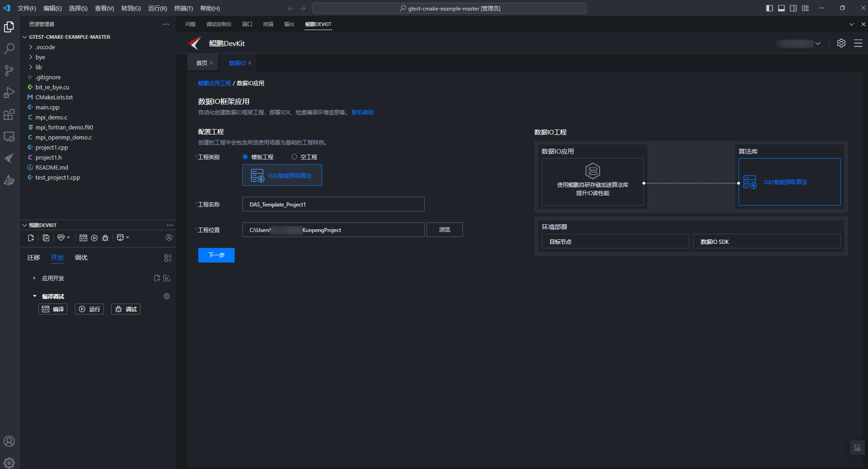Click import icon in 应用开发 row
Viewport: 868px width, 469px height.
click(x=167, y=278)
